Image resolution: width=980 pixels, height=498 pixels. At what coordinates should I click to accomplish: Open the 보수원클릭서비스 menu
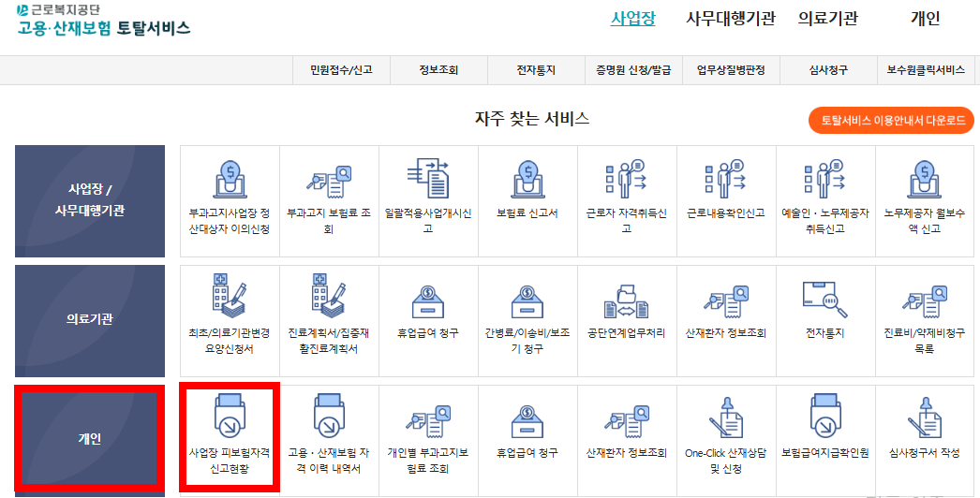coord(927,70)
